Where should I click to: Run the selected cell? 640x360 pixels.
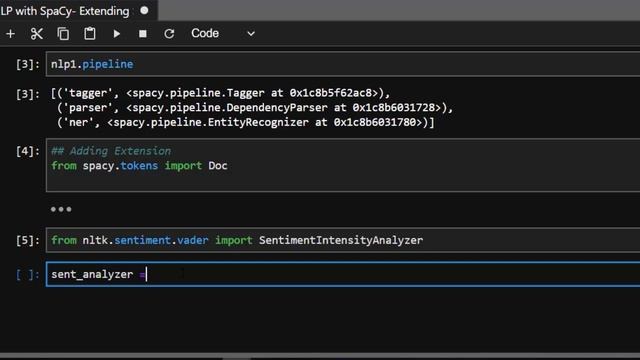pyautogui.click(x=117, y=34)
